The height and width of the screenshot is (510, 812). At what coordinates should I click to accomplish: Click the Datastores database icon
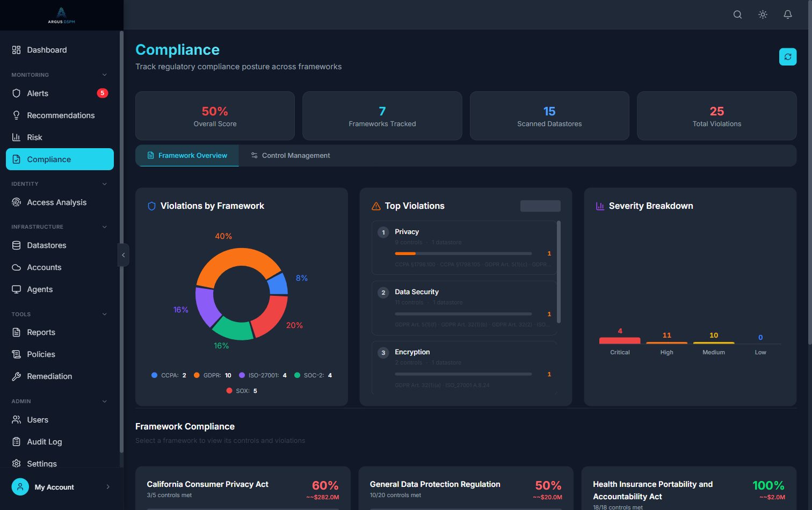click(x=16, y=245)
